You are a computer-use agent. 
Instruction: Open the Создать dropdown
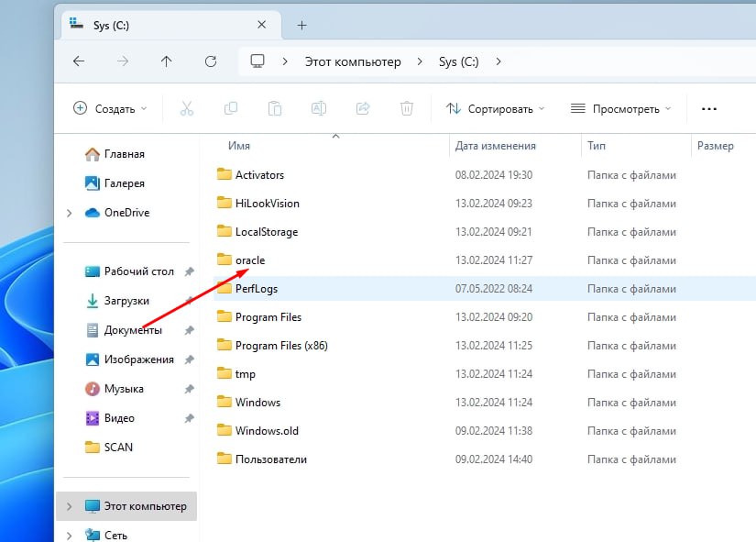(x=110, y=108)
